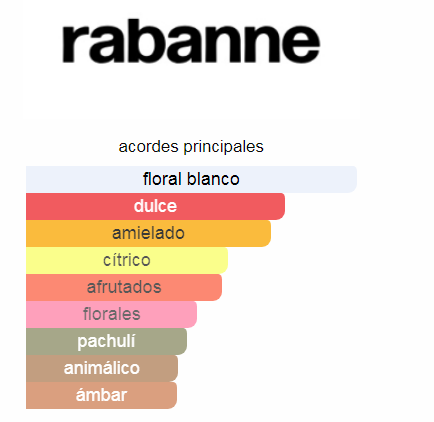The height and width of the screenshot is (422, 434).
Task: Click the orange amielado accord bar
Action: pos(148,233)
